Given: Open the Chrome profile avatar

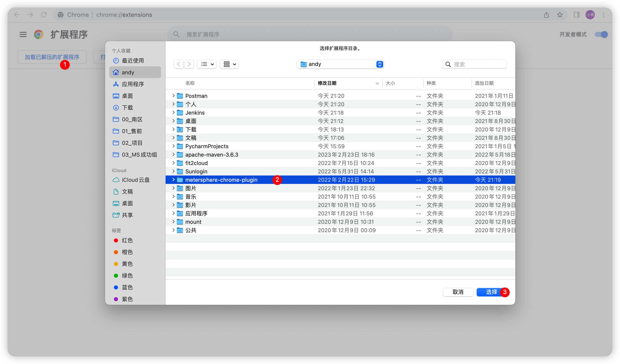Looking at the screenshot, I should point(590,15).
